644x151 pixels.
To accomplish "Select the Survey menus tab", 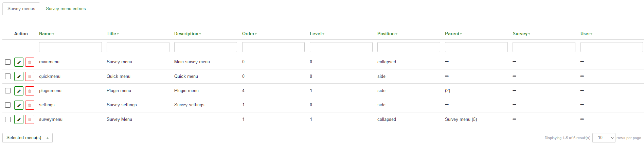I will [21, 9].
